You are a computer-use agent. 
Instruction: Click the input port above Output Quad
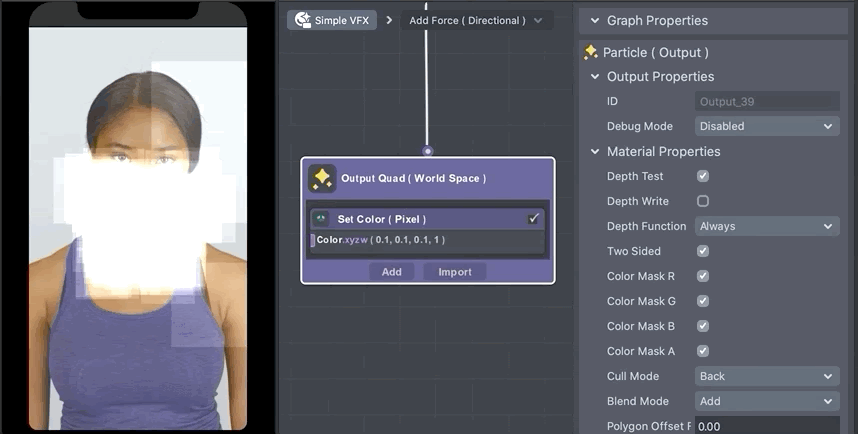pos(428,152)
